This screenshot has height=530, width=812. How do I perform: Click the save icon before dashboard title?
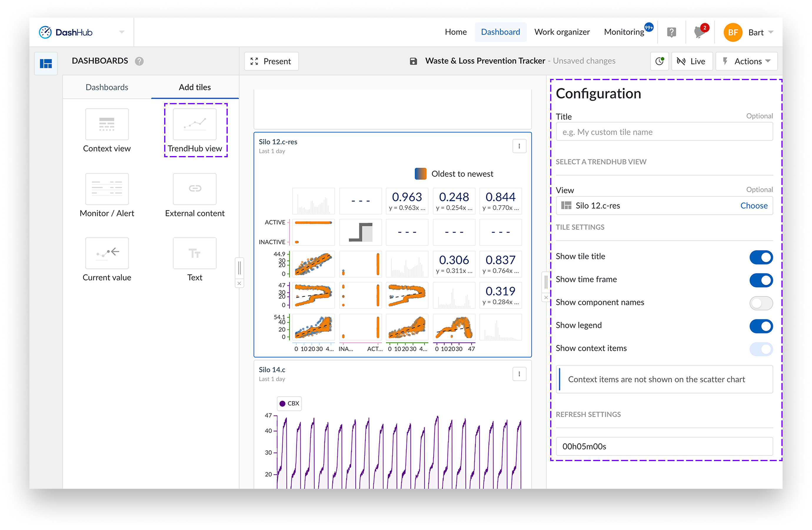point(413,61)
